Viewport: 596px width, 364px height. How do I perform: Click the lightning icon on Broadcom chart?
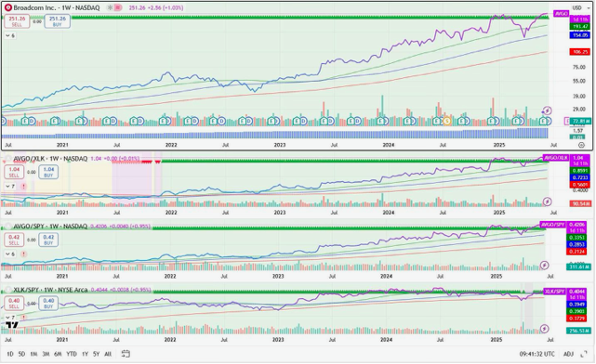coord(547,110)
